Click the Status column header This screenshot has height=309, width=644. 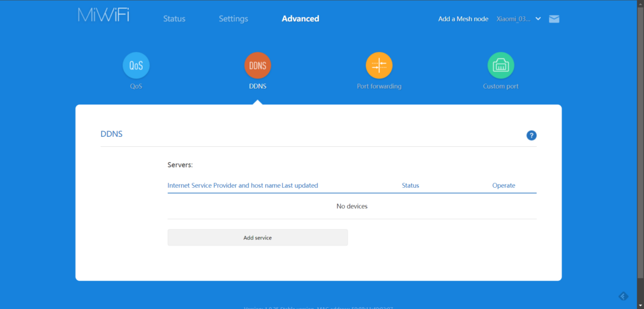pos(410,185)
